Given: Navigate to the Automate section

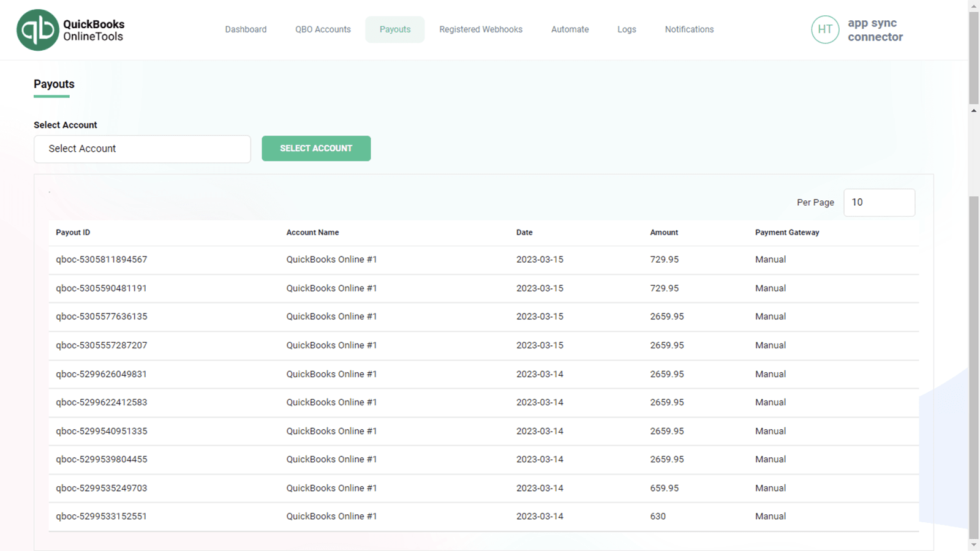Looking at the screenshot, I should point(570,29).
